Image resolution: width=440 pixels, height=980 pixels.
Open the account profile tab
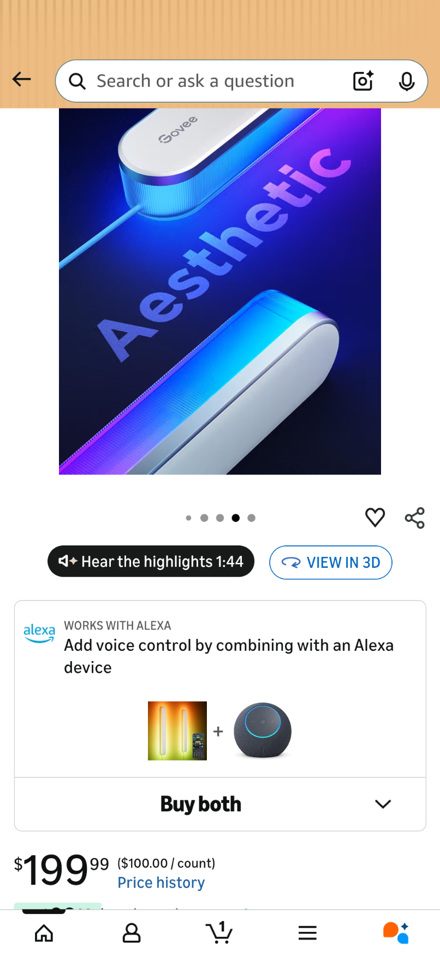pos(132,933)
